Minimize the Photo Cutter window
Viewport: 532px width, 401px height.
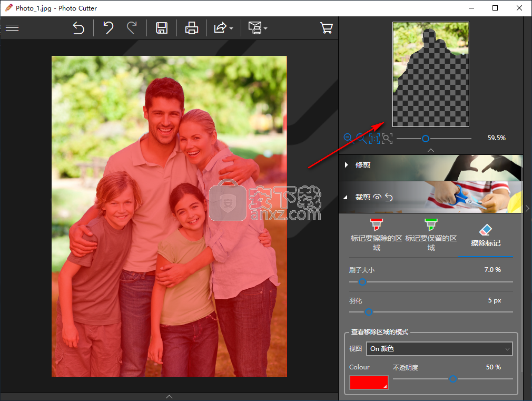(x=471, y=8)
